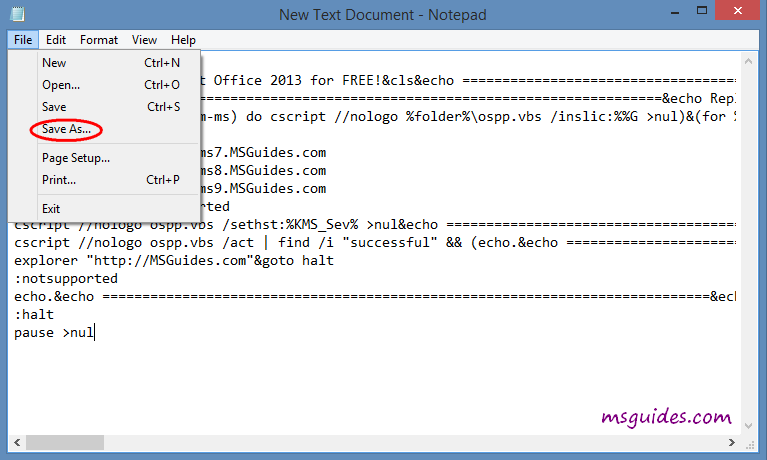Image resolution: width=767 pixels, height=460 pixels.
Task: Click the text line ':halt'
Action: (34, 314)
